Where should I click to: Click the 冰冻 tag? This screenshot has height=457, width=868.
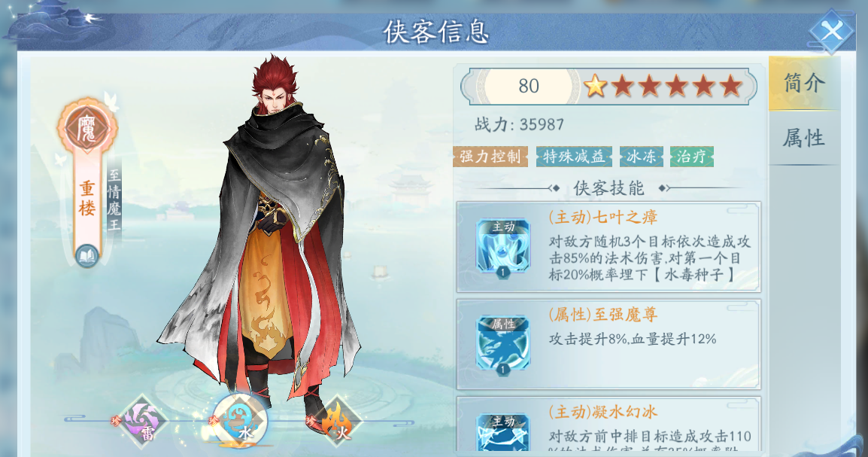pyautogui.click(x=641, y=157)
